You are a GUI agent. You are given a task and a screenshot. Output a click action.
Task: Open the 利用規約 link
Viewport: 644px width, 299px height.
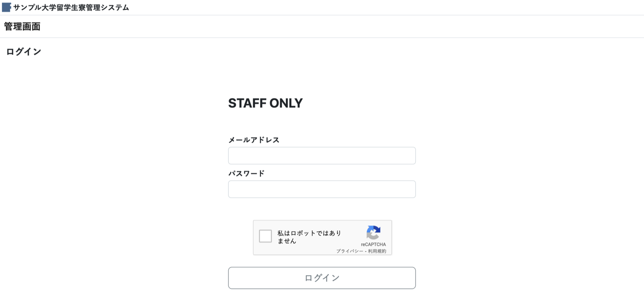coord(377,251)
